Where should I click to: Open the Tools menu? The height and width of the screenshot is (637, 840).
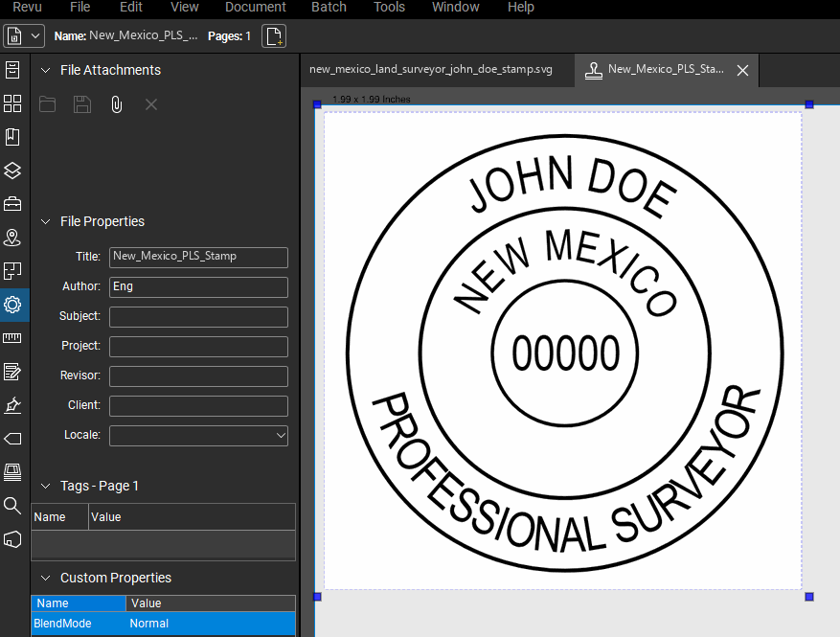tap(389, 7)
